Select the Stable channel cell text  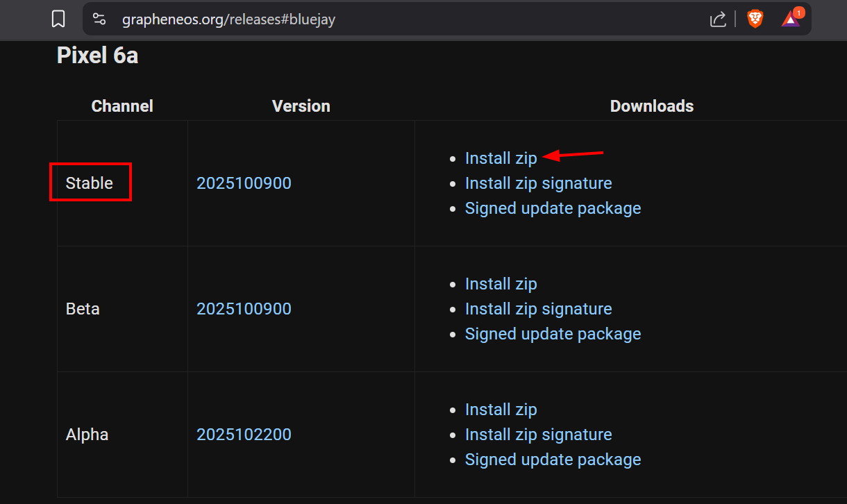pos(90,183)
